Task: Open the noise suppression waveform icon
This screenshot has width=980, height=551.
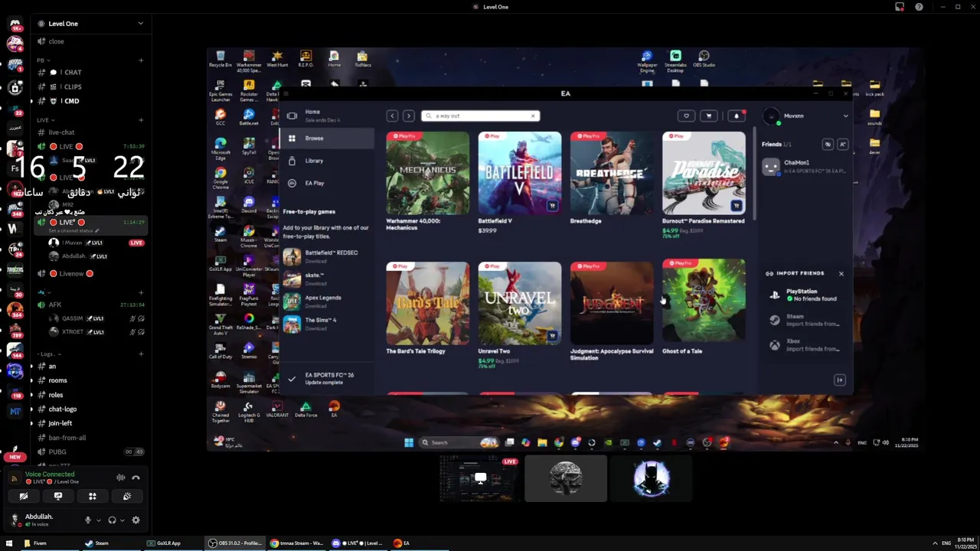Action: click(x=120, y=478)
